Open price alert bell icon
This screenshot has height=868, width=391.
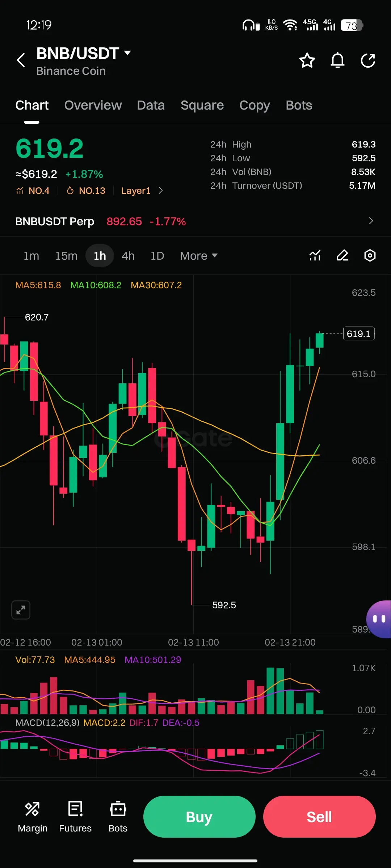pos(337,60)
